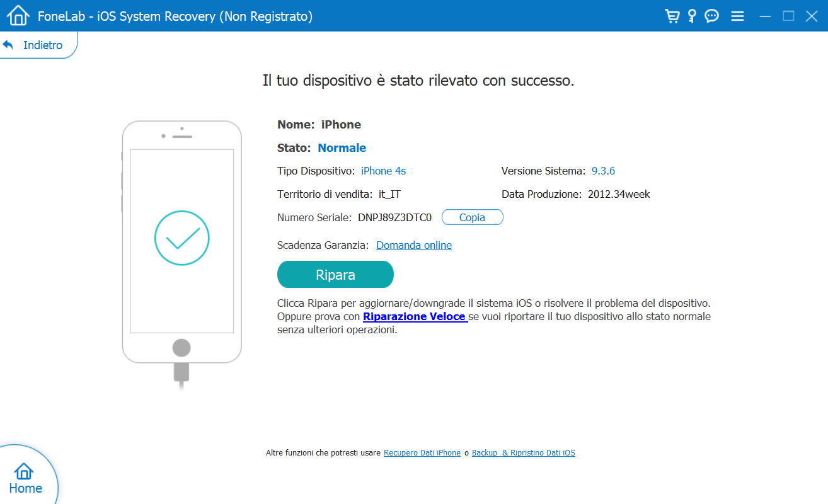The image size is (828, 504).
Task: Click the Home button in the bottom-left corner
Action: point(25,479)
